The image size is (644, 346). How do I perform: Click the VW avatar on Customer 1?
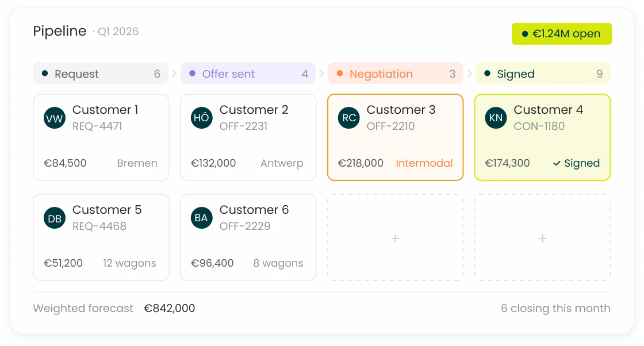click(55, 118)
